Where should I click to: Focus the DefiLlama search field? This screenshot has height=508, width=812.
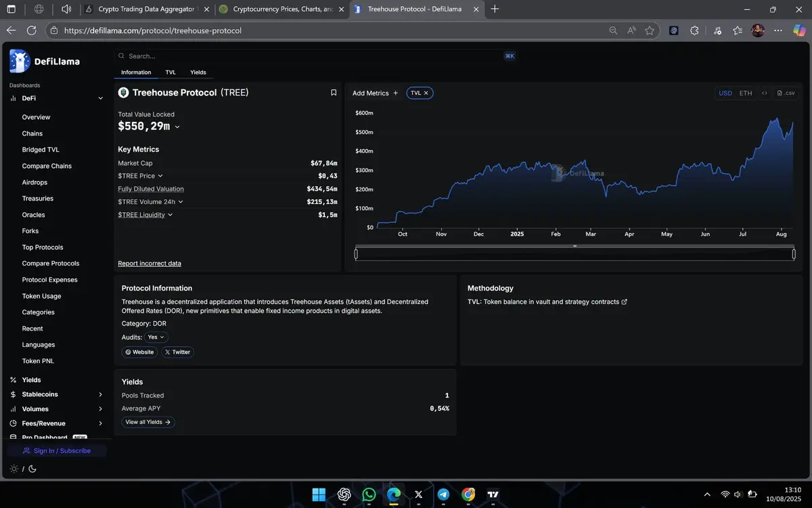click(316, 56)
